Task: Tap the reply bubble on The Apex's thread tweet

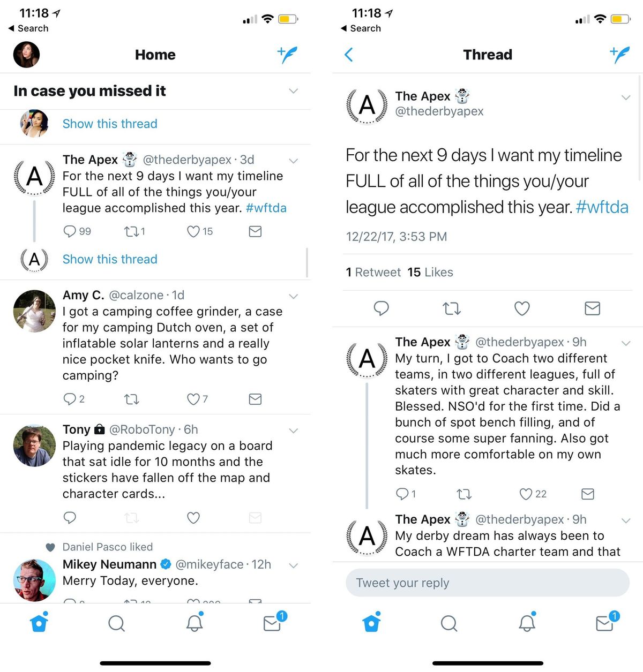Action: (382, 308)
